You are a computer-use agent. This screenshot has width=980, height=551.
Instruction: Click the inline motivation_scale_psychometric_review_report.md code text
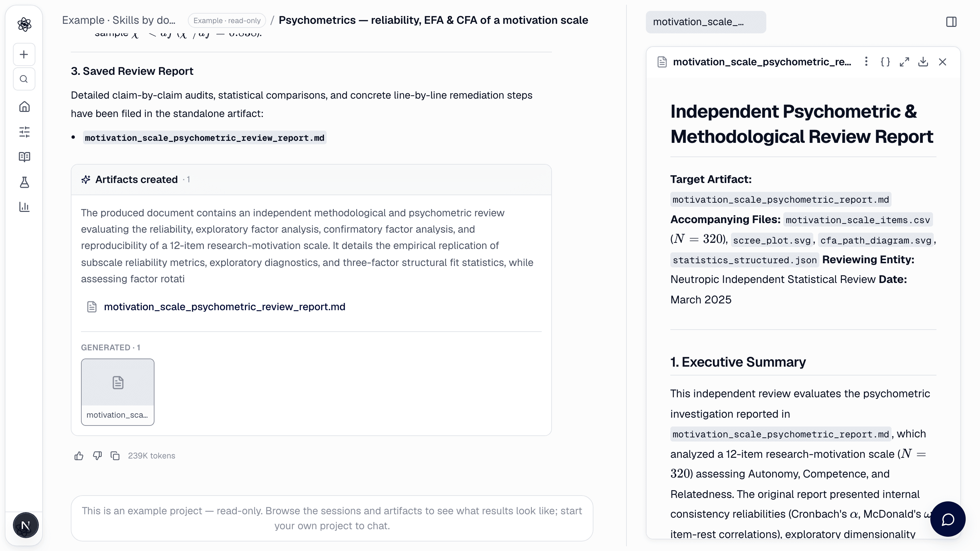(x=205, y=138)
